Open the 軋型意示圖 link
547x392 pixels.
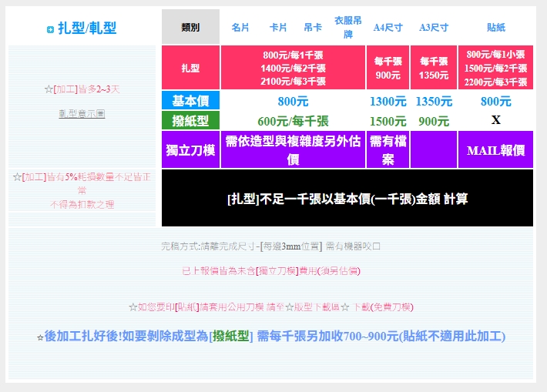pyautogui.click(x=82, y=114)
